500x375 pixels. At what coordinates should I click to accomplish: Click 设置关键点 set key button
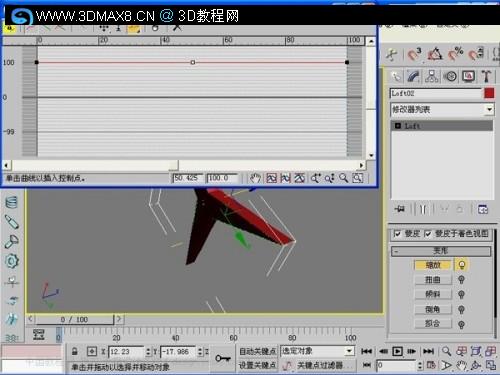[x=258, y=365]
